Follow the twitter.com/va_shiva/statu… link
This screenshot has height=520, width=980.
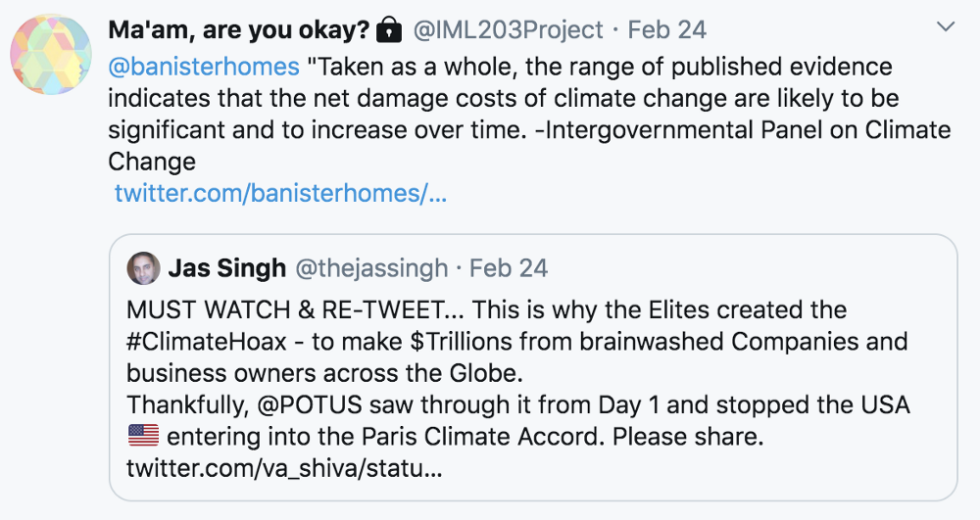[x=284, y=468]
